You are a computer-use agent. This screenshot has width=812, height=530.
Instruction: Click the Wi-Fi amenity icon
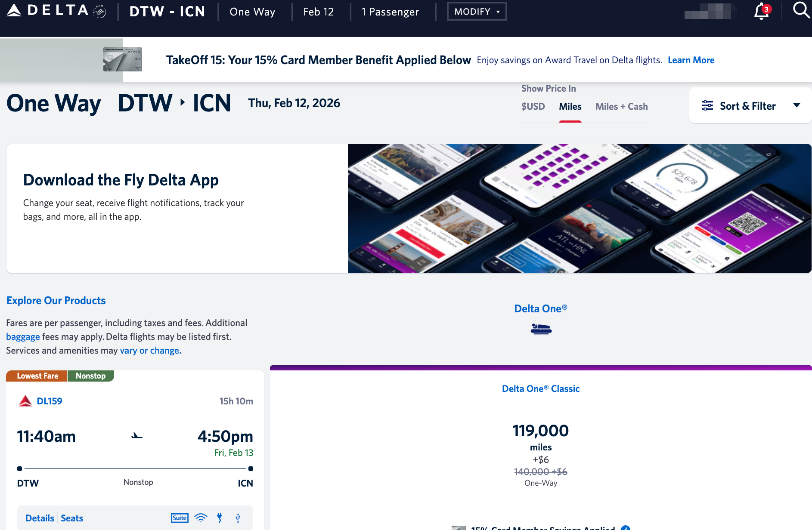click(201, 518)
